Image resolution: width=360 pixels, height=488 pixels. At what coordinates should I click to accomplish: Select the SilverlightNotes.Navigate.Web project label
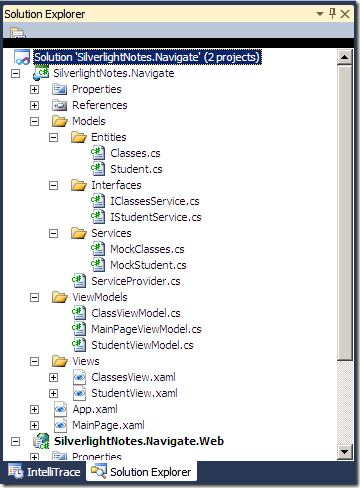pos(139,441)
